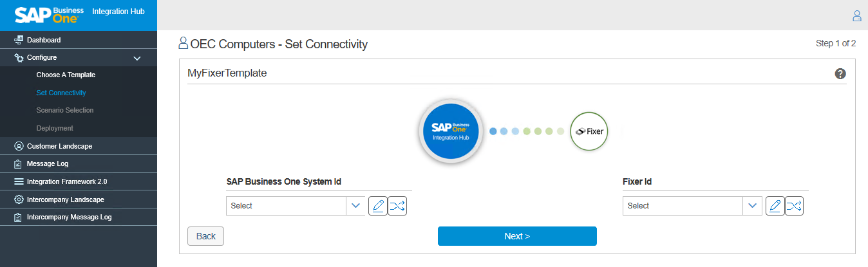The image size is (868, 267).
Task: Click the user profile icon in header
Action: pyautogui.click(x=856, y=15)
